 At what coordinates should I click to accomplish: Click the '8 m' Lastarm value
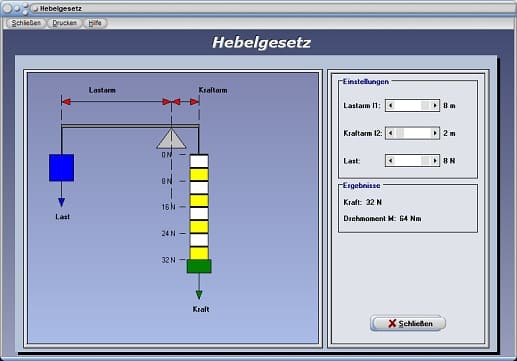[x=449, y=106]
